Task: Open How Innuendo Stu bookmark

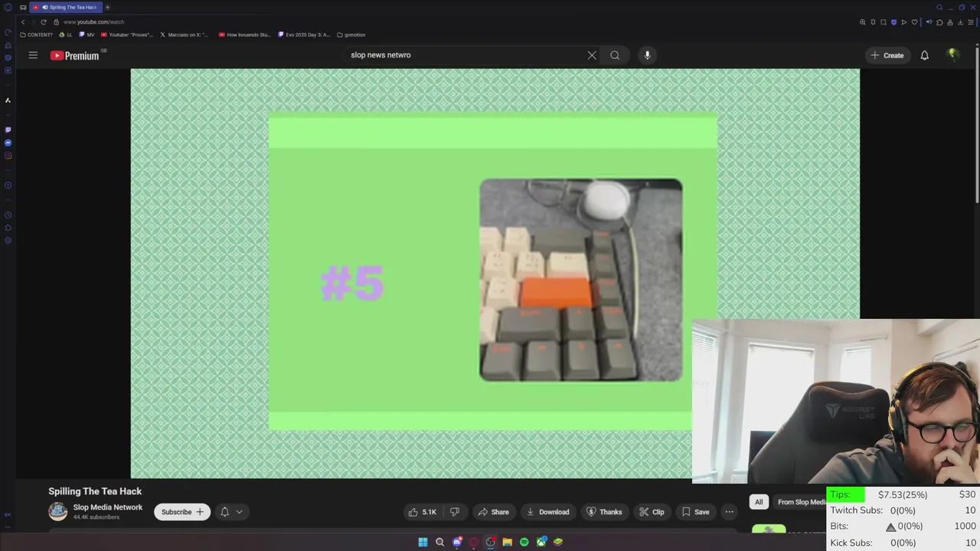Action: 244,34
